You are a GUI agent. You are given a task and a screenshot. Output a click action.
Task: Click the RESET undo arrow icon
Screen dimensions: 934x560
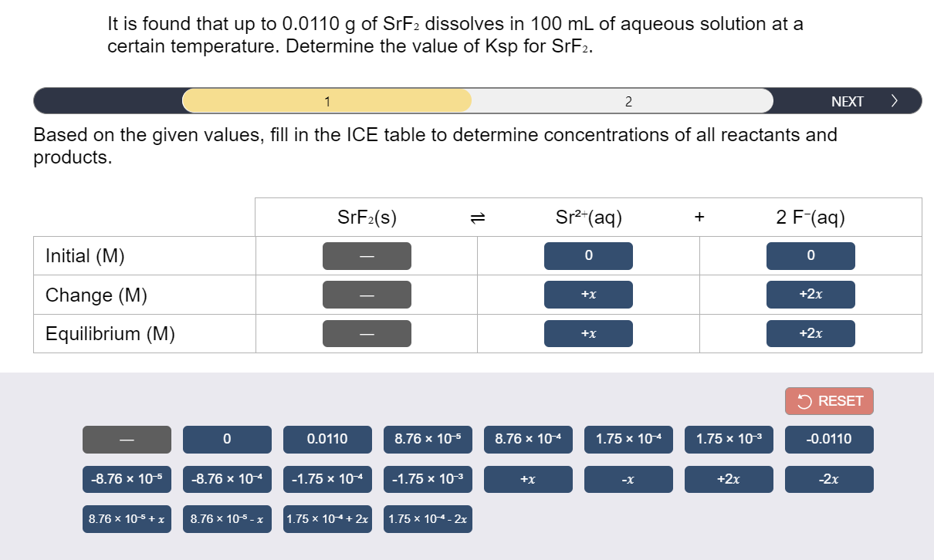point(803,400)
